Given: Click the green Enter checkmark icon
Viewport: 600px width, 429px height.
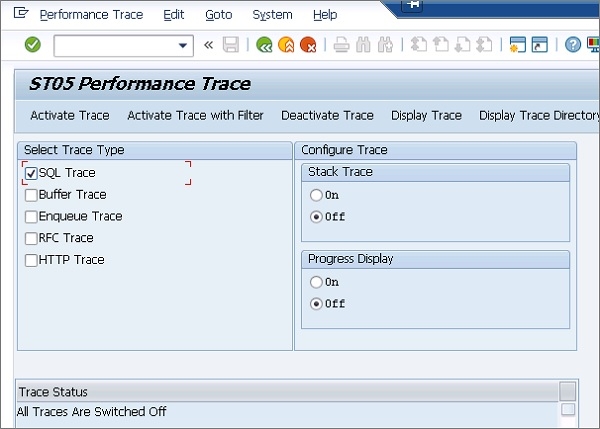Looking at the screenshot, I should pos(33,45).
